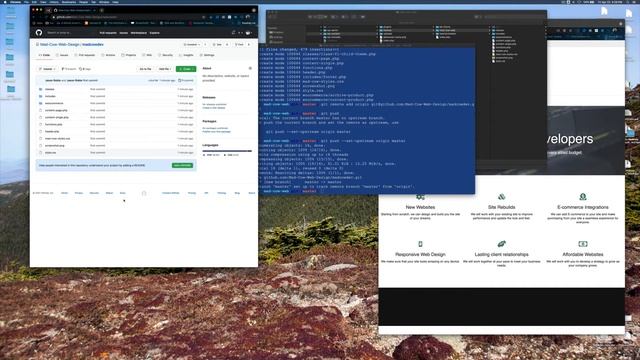Focus the GitHub search field
This screenshot has height=360, width=640.
click(x=70, y=33)
